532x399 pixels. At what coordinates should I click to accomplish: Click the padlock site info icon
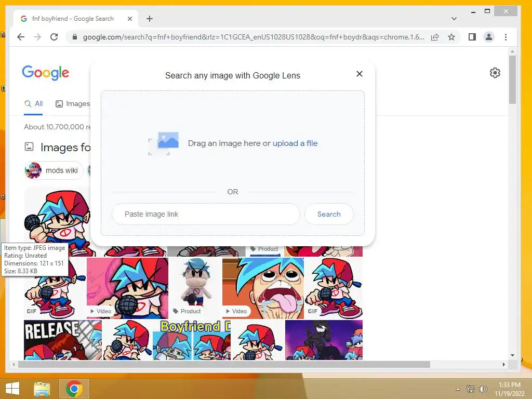(75, 37)
